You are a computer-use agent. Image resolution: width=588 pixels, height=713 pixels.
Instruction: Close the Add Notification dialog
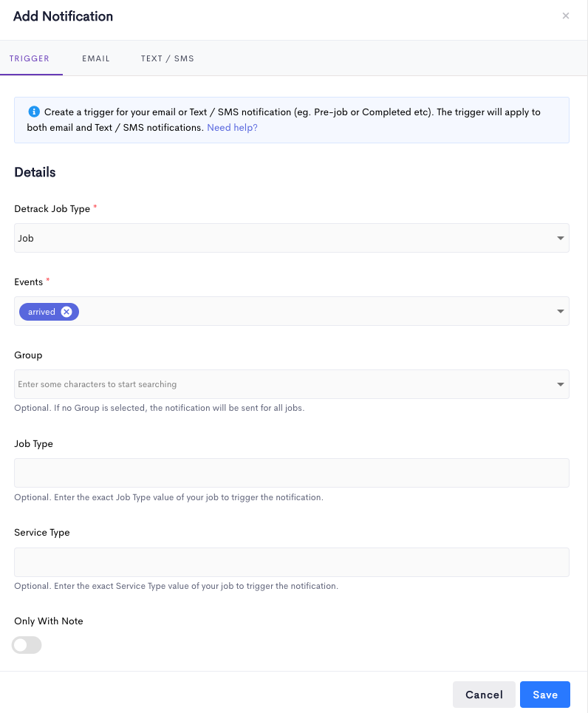coord(566,16)
